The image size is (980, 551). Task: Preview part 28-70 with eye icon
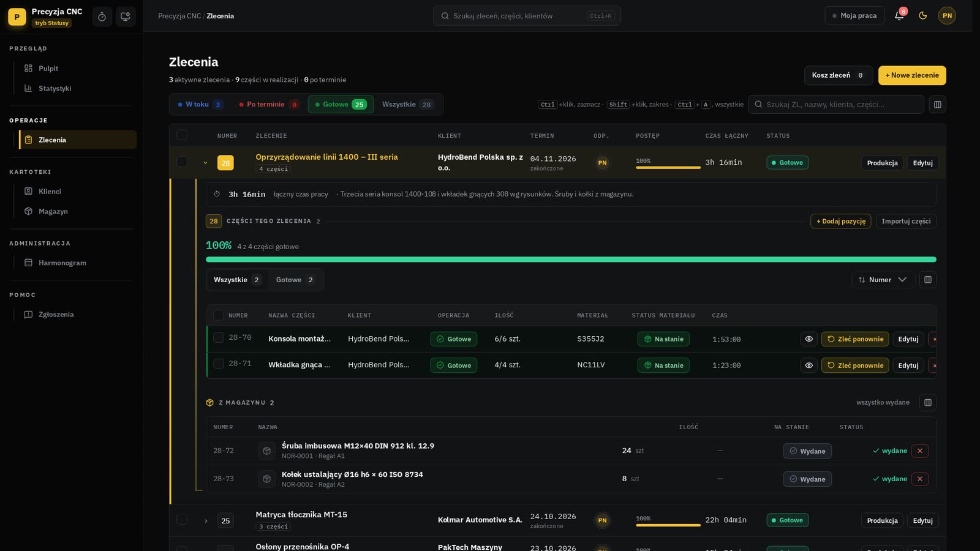pyautogui.click(x=809, y=339)
